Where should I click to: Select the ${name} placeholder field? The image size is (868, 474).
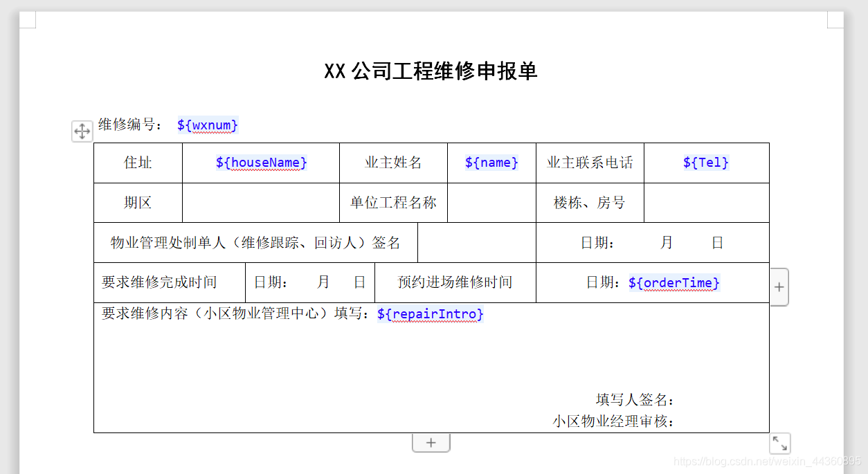pos(491,163)
